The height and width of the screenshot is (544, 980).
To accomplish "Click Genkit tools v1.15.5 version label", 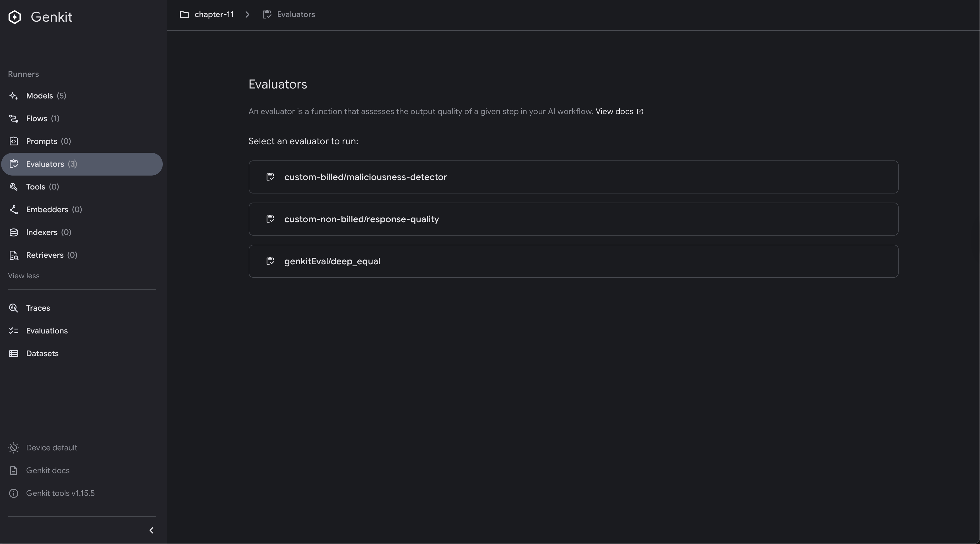I will point(60,493).
